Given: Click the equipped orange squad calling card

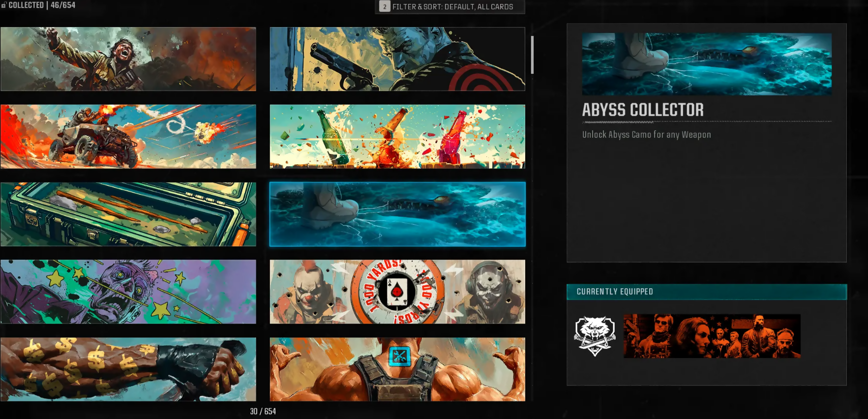Looking at the screenshot, I should click(712, 336).
